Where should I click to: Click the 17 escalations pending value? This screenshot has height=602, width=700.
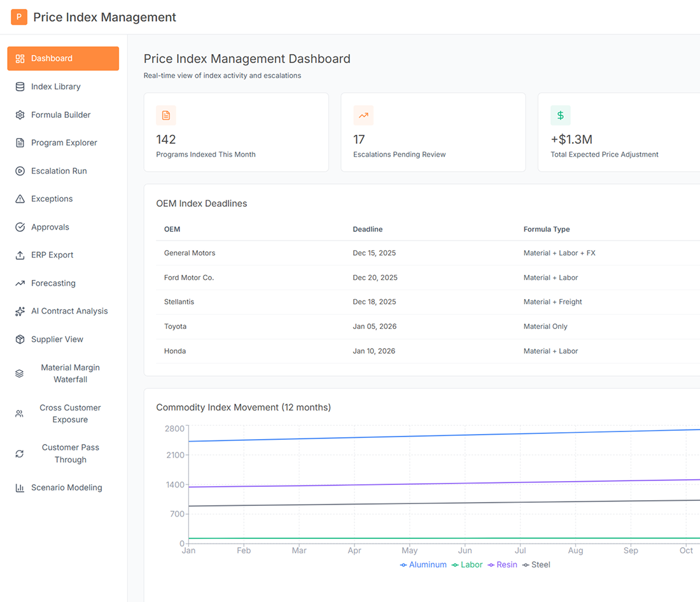tap(359, 140)
